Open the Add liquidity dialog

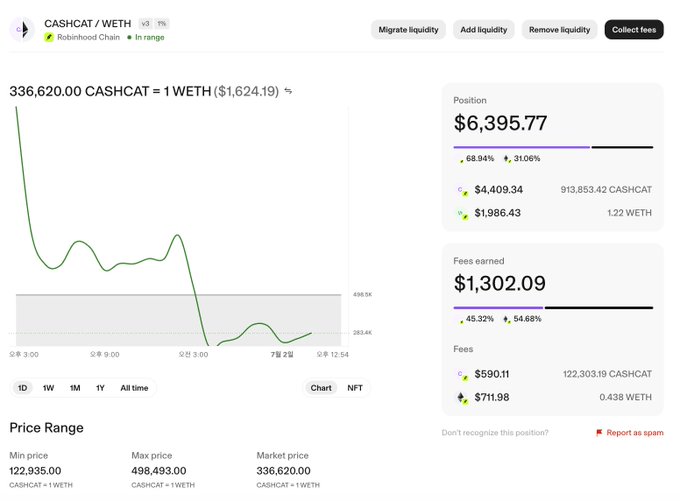click(x=484, y=29)
